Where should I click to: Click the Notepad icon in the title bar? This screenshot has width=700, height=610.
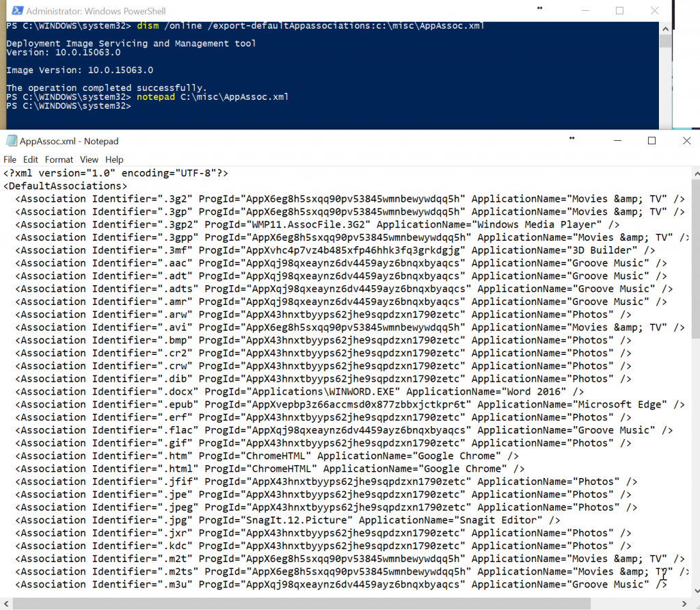[12, 140]
